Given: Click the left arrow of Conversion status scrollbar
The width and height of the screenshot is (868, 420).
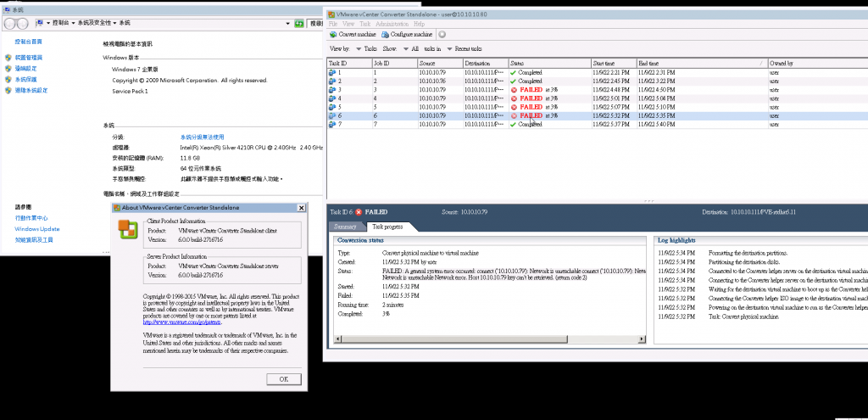Looking at the screenshot, I should click(337, 339).
